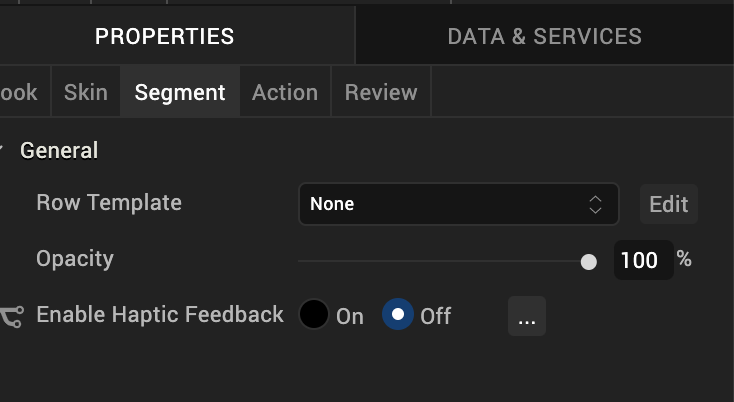
Task: Select the Off radio for Haptic Feedback
Action: [x=398, y=315]
